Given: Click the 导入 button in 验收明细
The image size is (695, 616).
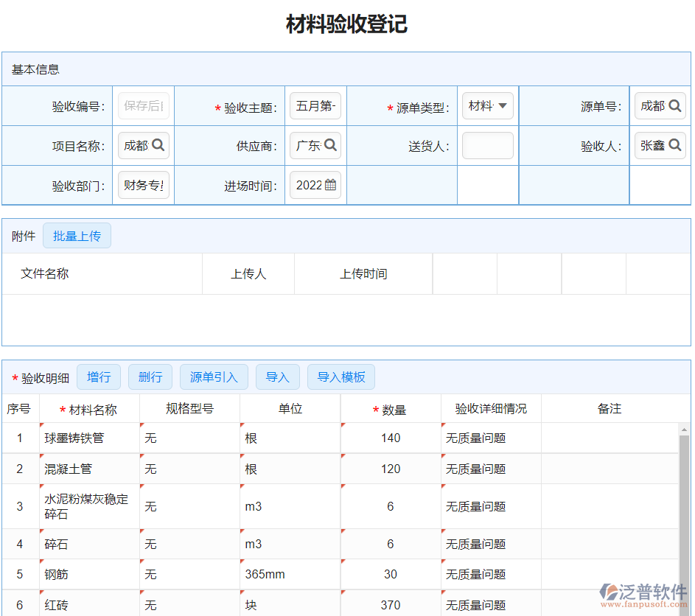Looking at the screenshot, I should (278, 377).
